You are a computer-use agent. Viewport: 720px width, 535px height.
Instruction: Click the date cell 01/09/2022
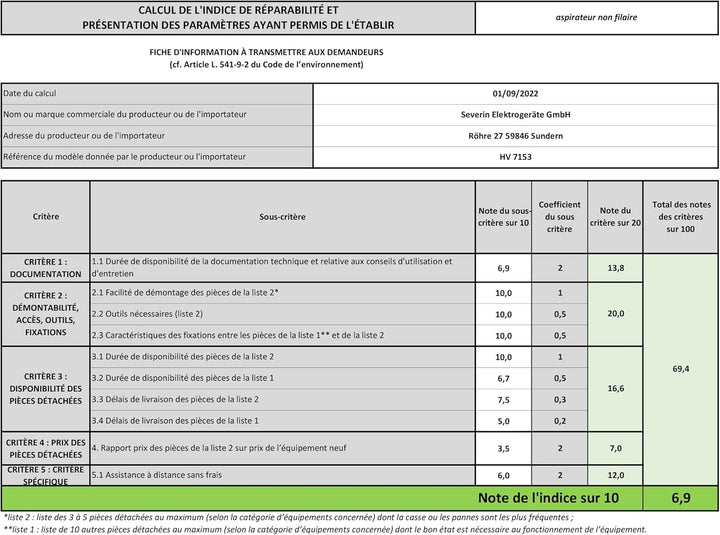(515, 94)
